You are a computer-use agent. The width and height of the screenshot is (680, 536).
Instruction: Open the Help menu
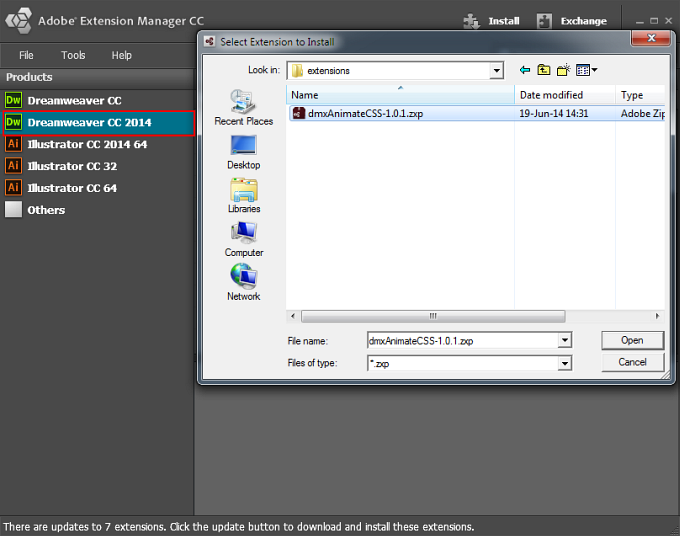point(121,55)
